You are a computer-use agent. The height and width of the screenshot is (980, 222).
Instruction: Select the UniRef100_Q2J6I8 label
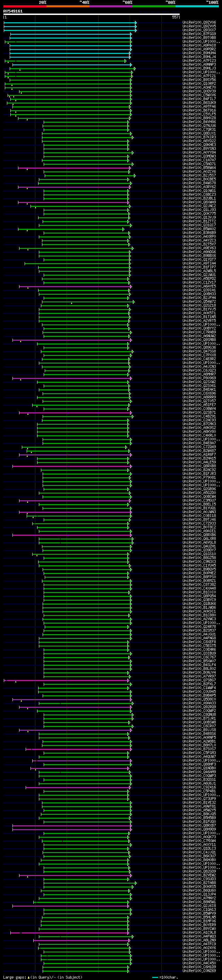point(199,906)
